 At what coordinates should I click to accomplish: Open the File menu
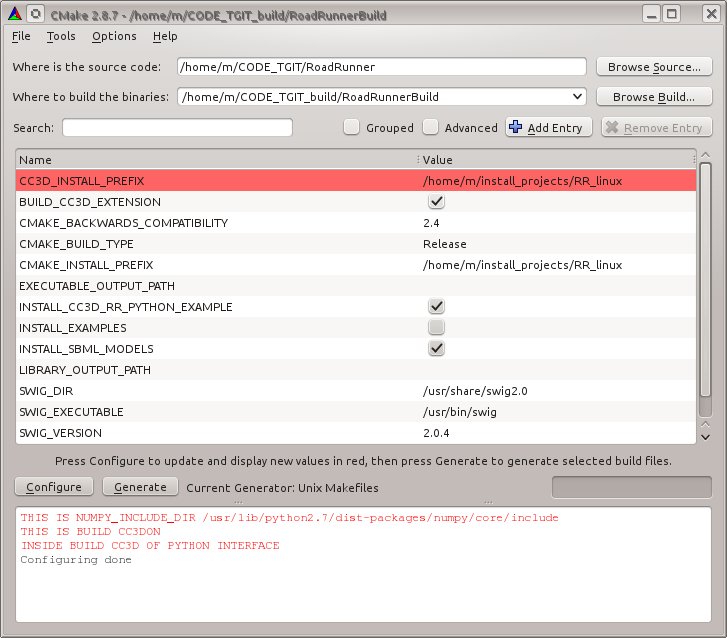tap(21, 36)
